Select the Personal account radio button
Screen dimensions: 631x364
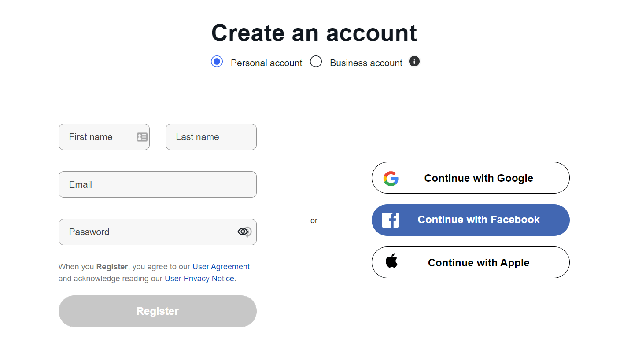click(217, 62)
